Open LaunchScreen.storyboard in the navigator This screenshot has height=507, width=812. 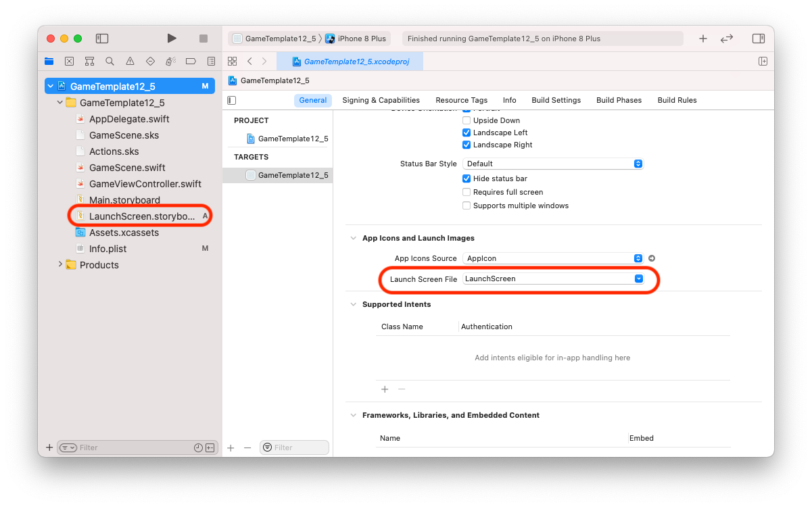[x=142, y=216]
